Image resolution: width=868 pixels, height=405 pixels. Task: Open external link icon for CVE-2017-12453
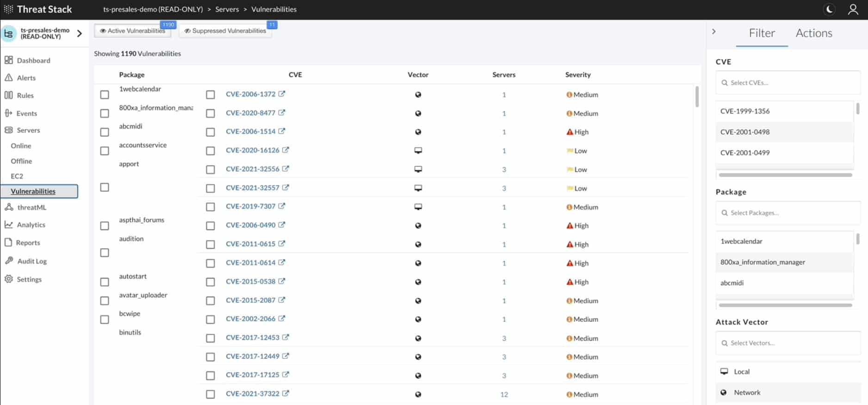coord(285,337)
